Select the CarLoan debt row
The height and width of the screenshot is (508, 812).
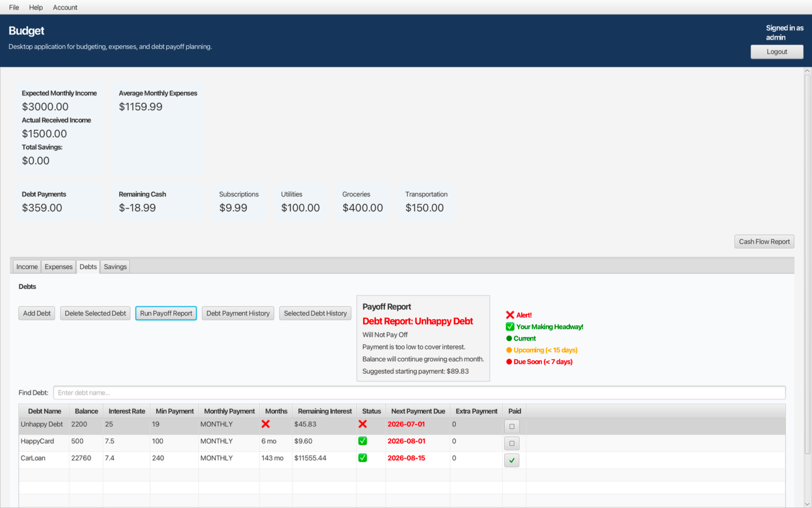coord(402,460)
